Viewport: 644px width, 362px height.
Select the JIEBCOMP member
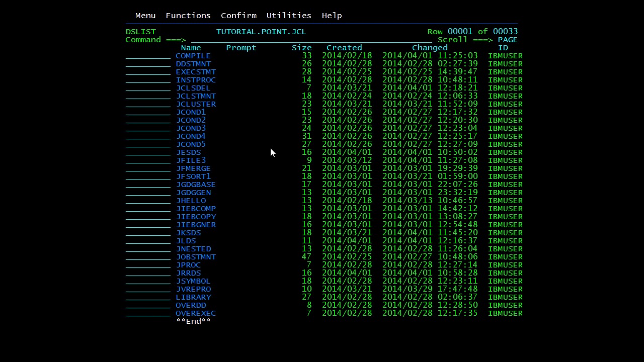click(x=196, y=209)
